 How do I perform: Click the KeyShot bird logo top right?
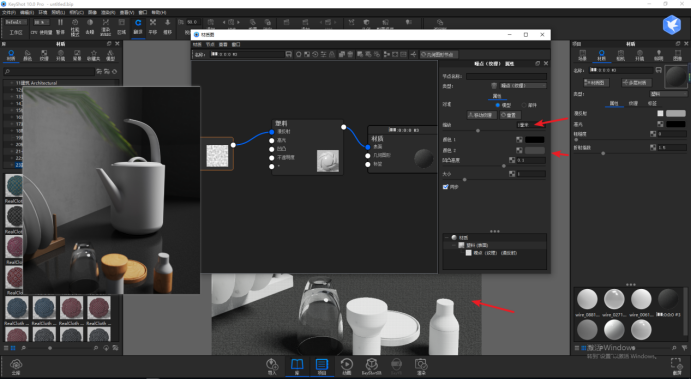(672, 25)
